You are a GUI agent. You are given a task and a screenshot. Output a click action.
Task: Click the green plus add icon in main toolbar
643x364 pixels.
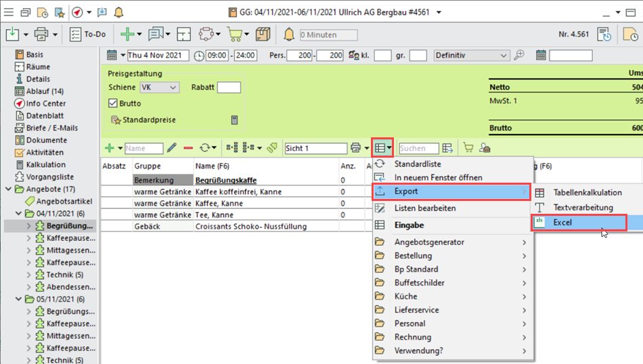pos(127,35)
